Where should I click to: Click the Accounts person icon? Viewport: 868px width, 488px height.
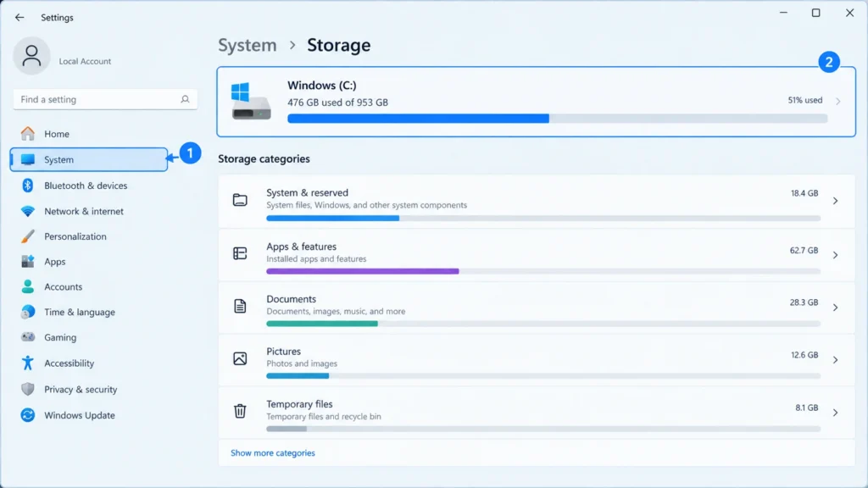[28, 286]
